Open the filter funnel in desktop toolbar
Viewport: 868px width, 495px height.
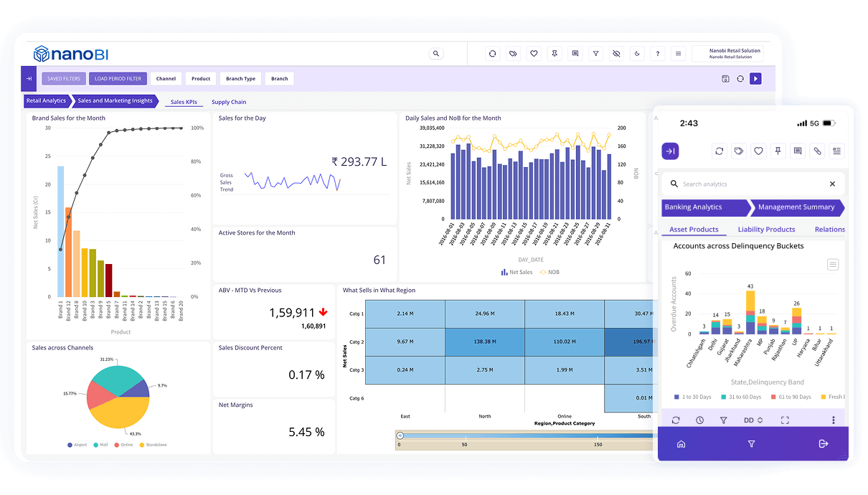coord(595,54)
